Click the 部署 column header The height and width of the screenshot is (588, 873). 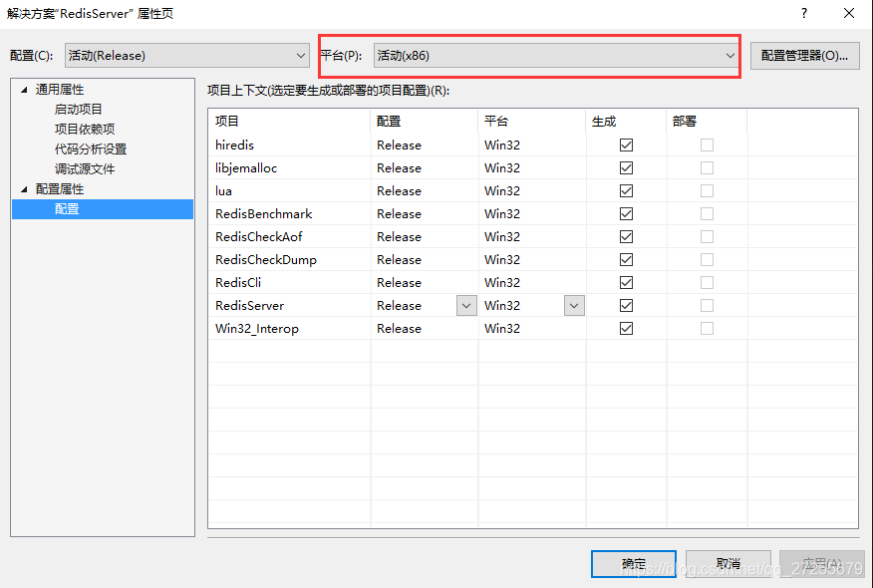(x=707, y=122)
